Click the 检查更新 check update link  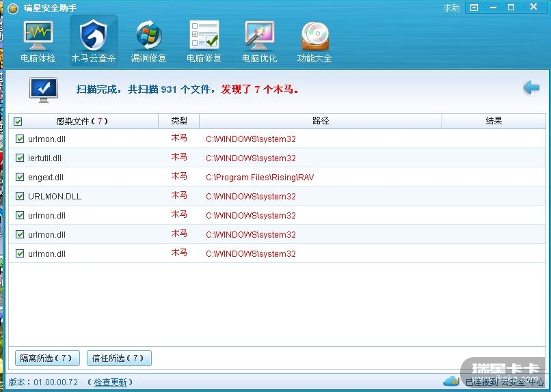pyautogui.click(x=110, y=382)
